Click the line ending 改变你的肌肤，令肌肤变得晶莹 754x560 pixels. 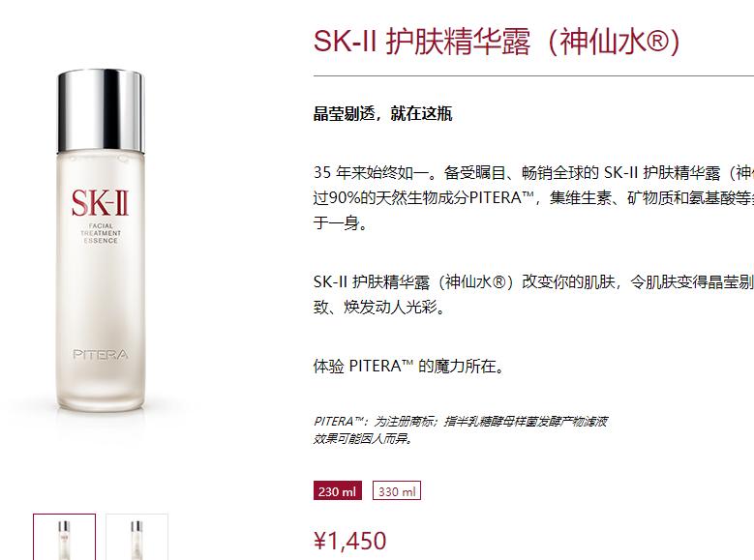coord(533,281)
